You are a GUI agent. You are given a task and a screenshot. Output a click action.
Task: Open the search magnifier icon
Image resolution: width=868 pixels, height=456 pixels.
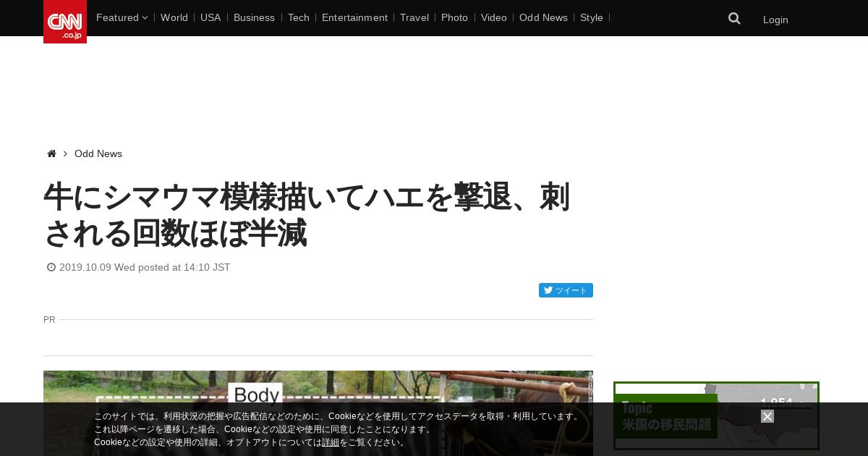(734, 19)
